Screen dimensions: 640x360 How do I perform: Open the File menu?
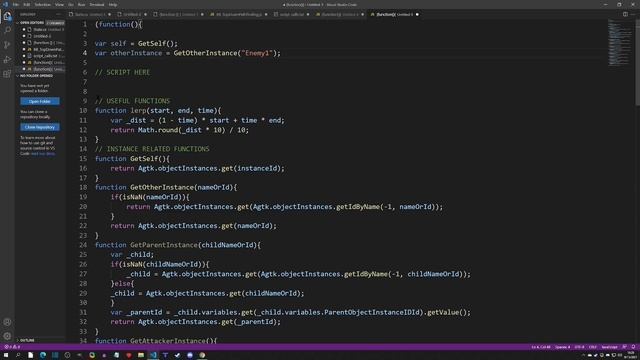coord(16,4)
